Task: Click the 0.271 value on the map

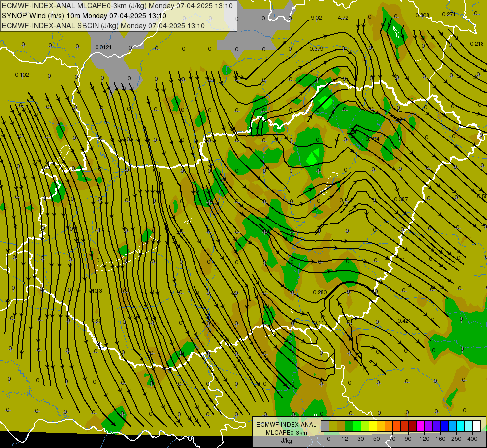Action: tap(449, 14)
